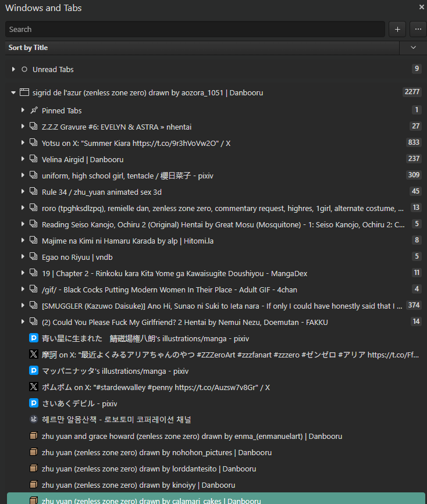Open 'zhu yuan drawn by lorddantesito | Danbooru' tab
This screenshot has height=504, width=427.
tap(149, 469)
